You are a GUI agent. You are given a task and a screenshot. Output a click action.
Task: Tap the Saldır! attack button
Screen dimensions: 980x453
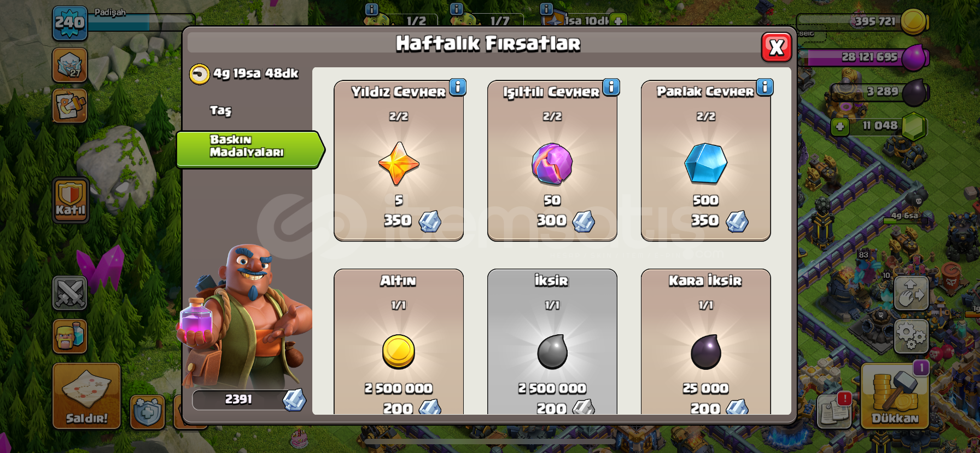pos(86,396)
